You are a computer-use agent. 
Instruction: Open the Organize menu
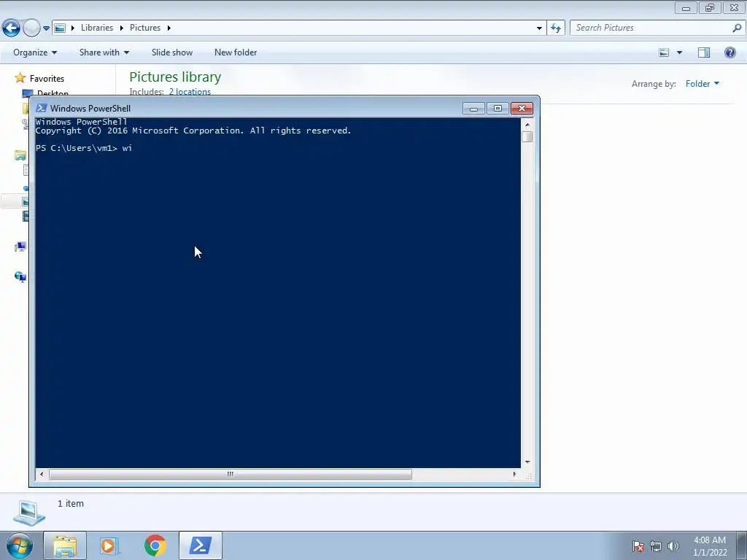pyautogui.click(x=35, y=52)
